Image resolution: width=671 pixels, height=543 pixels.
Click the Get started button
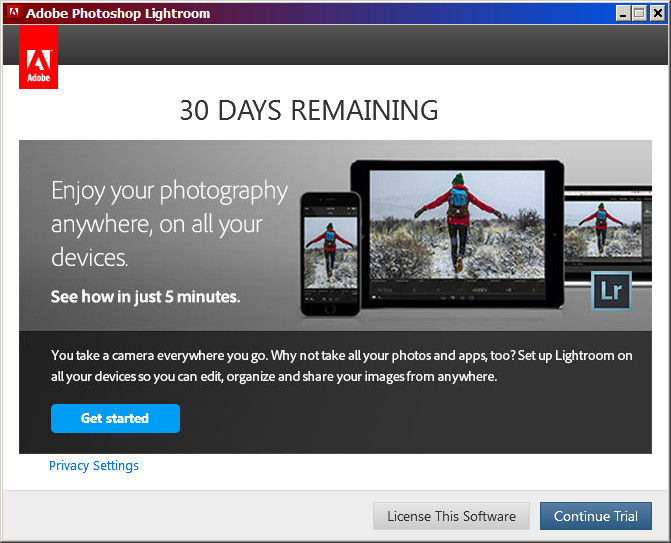pyautogui.click(x=115, y=418)
